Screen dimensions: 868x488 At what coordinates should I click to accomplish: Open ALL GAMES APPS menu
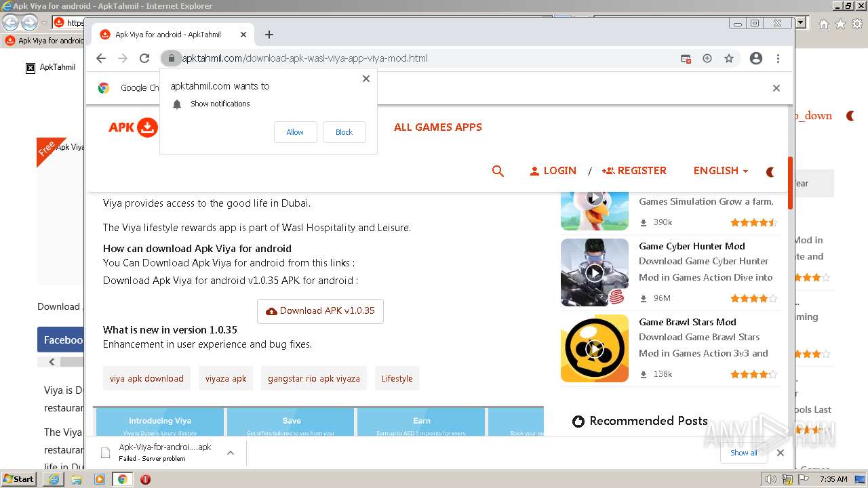438,127
